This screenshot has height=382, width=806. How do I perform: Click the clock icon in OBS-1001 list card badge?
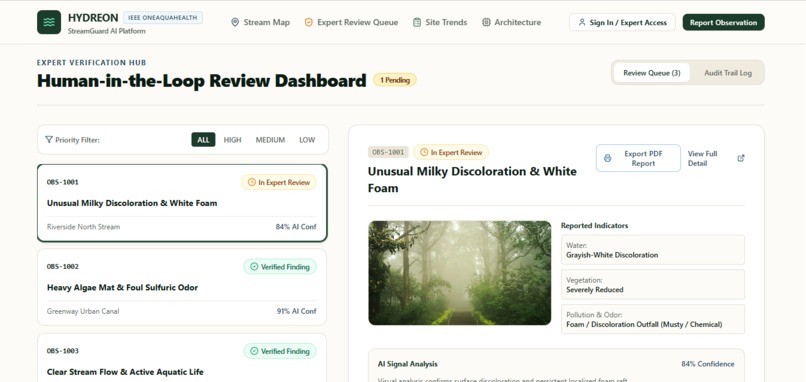coord(251,182)
